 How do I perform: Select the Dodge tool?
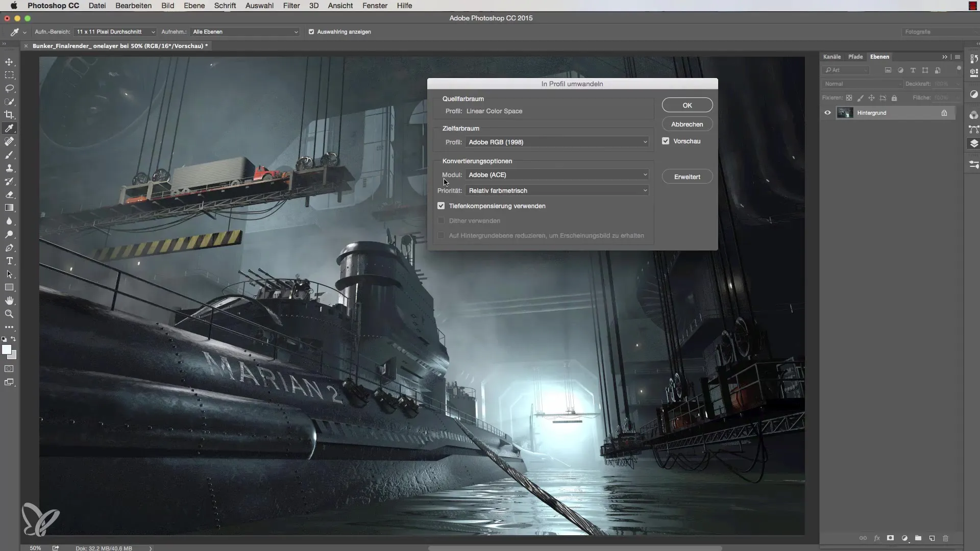pos(9,234)
